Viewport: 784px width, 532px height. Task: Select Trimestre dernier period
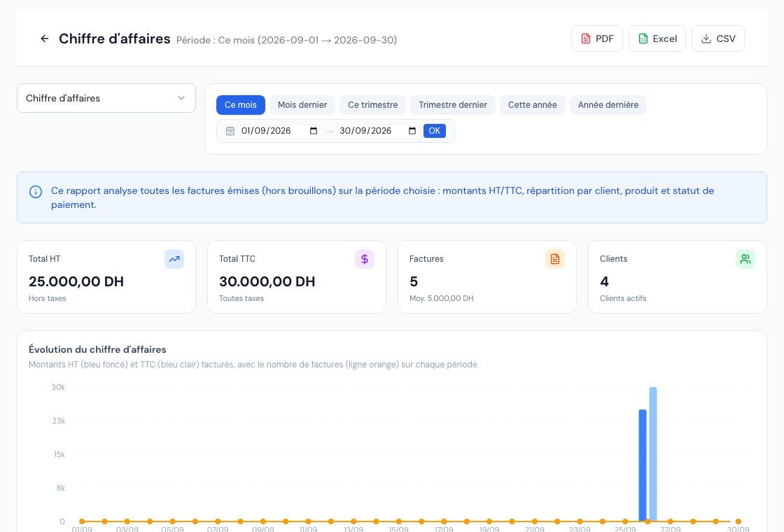click(452, 105)
